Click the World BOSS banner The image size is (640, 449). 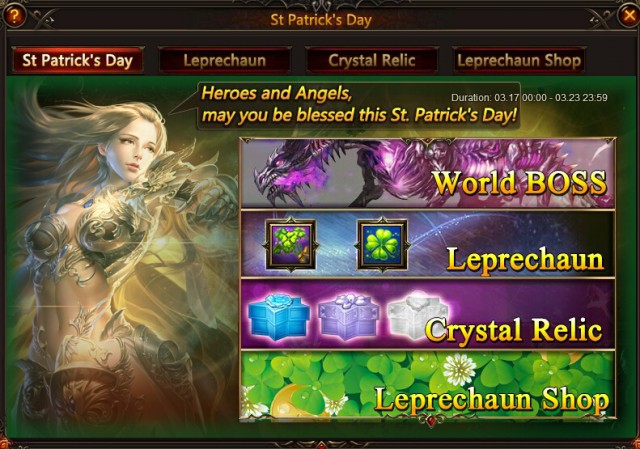[428, 173]
